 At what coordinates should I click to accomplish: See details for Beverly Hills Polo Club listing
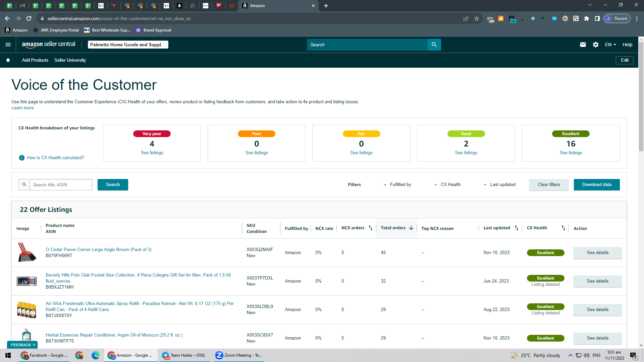597,281
